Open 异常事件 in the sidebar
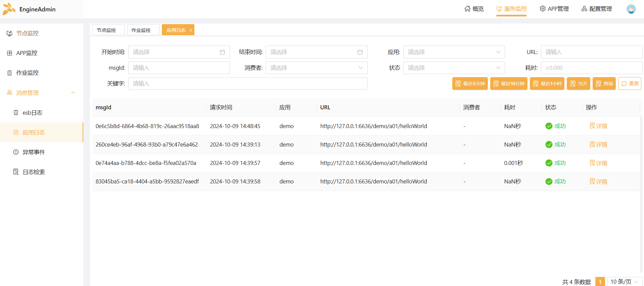 click(42, 152)
